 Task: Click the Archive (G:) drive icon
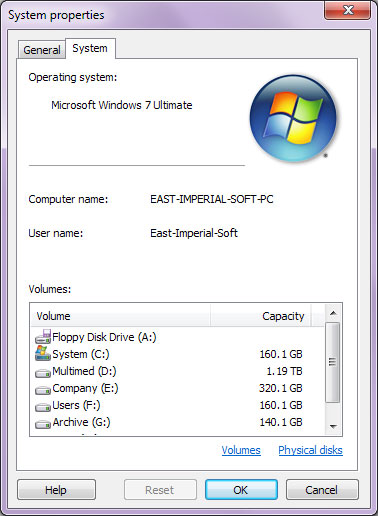(x=43, y=424)
